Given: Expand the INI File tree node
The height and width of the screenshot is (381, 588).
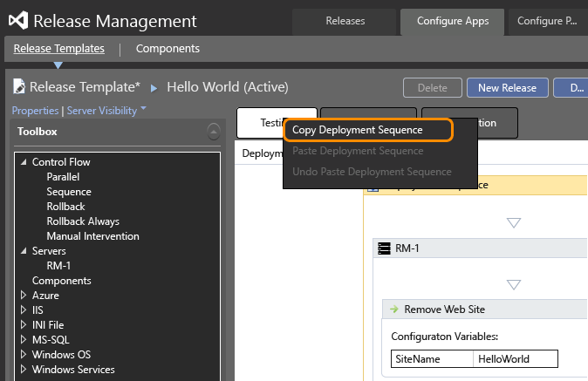Looking at the screenshot, I should click(x=24, y=325).
